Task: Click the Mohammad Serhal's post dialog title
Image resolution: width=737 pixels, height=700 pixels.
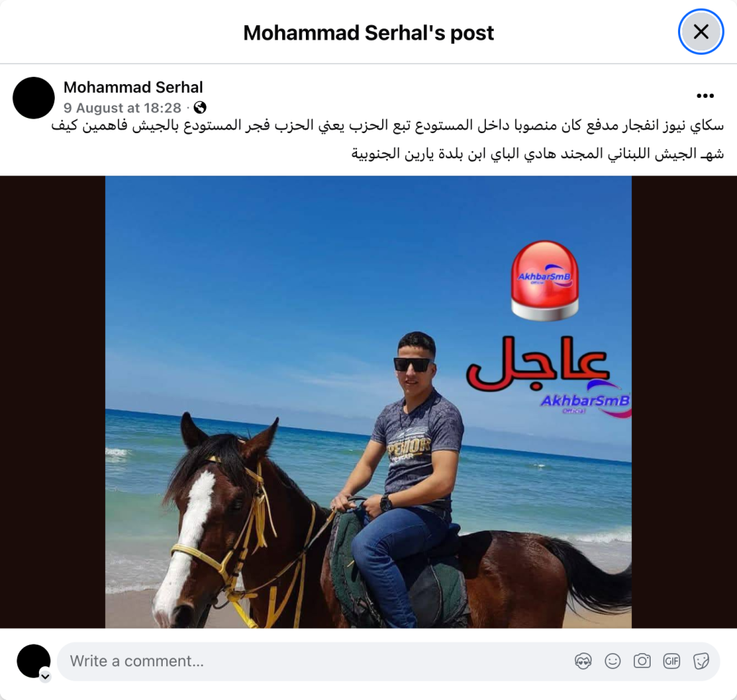Action: pos(368,33)
